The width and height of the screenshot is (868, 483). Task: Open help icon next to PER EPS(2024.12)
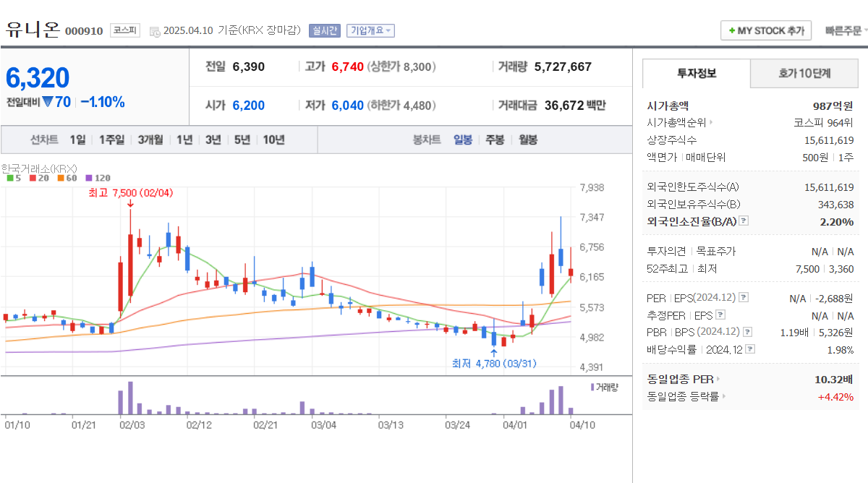click(744, 297)
